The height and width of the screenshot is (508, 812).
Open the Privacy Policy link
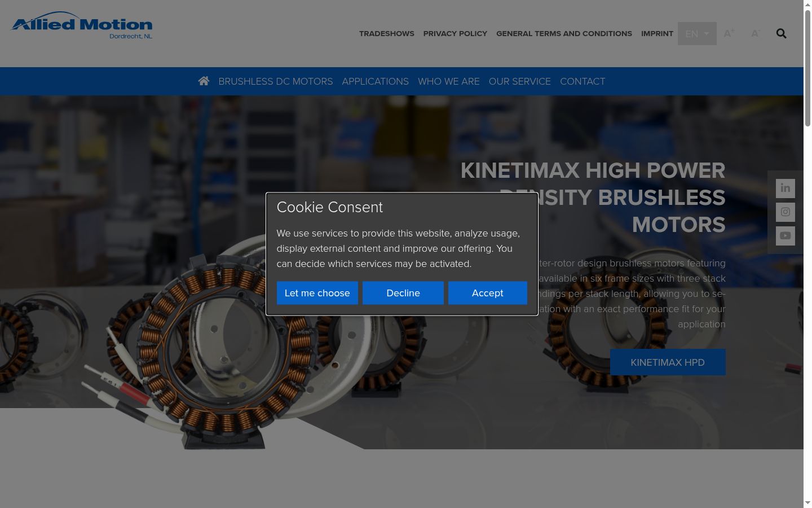click(455, 33)
